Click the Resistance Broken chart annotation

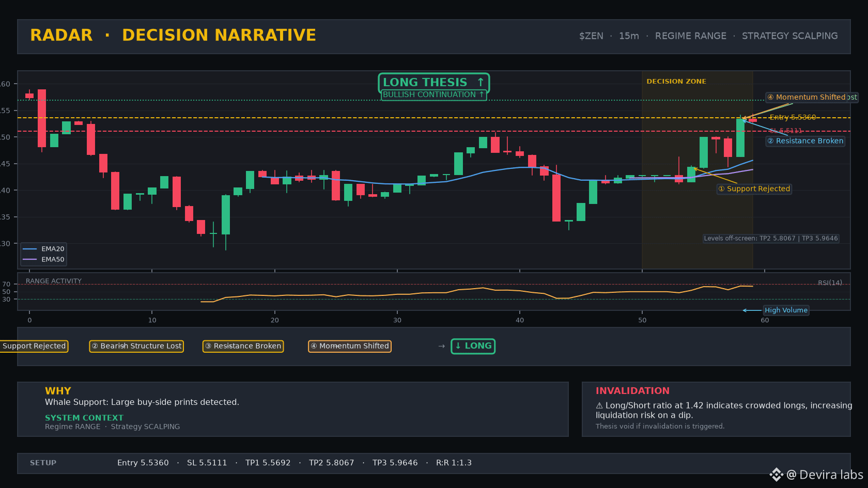(x=805, y=141)
